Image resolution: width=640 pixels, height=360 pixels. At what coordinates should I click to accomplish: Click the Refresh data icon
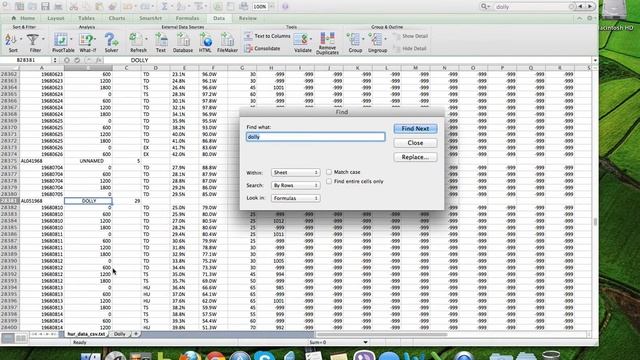click(x=136, y=40)
